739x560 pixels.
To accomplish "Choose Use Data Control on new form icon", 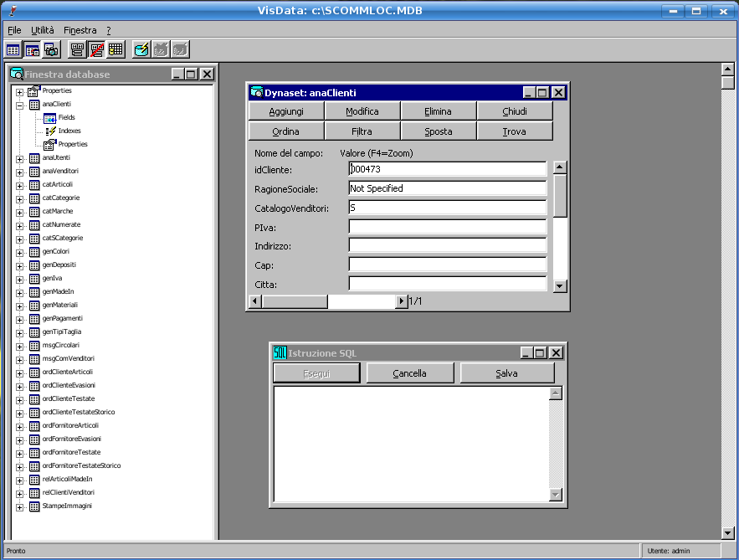I will [x=77, y=49].
